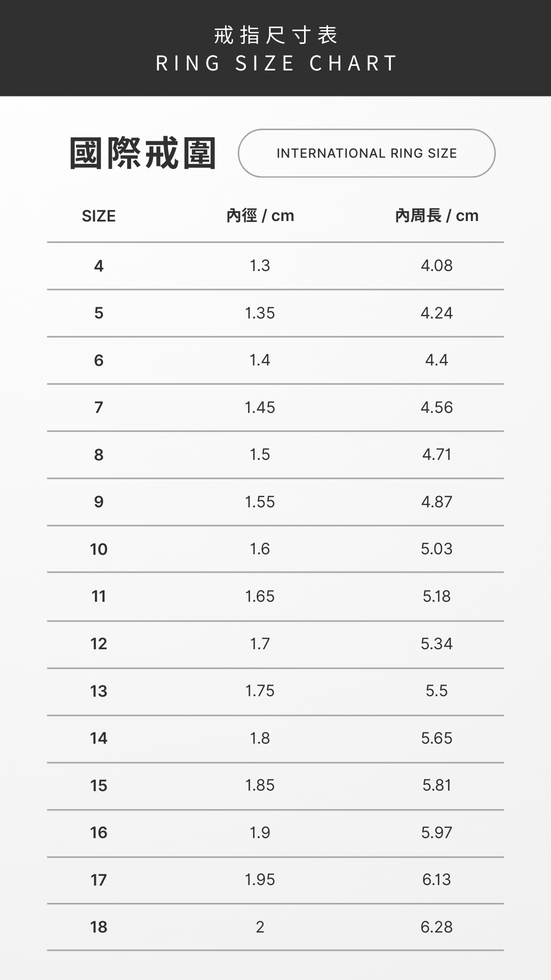Click the 1.5 inner diameter cell
551x980 pixels.
tap(260, 455)
